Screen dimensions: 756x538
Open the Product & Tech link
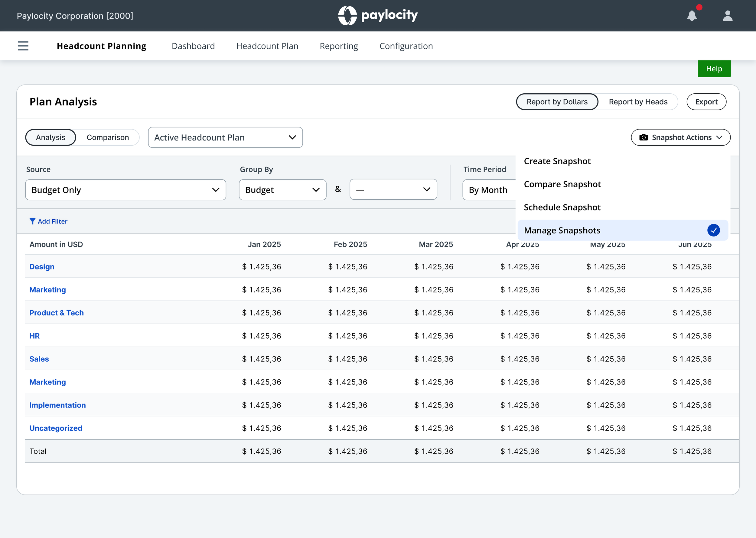(56, 313)
